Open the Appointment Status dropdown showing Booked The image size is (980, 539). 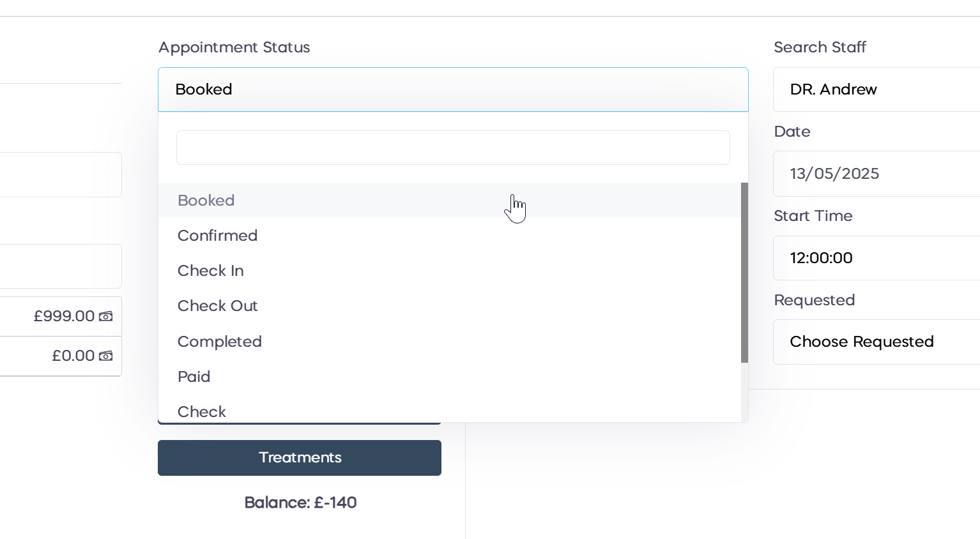point(453,89)
